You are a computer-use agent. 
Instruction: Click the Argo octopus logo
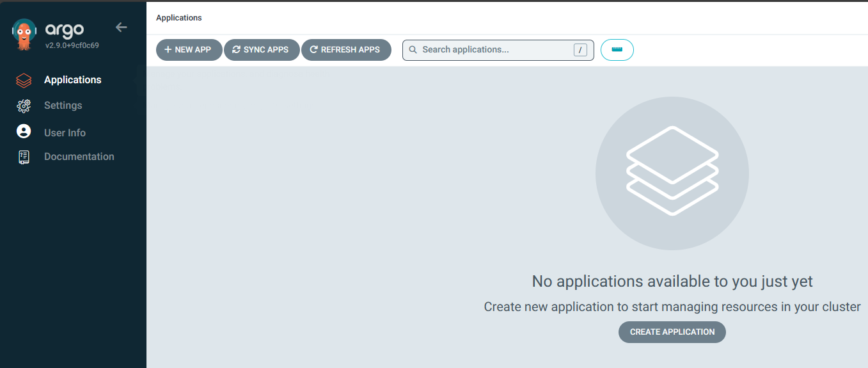(25, 35)
